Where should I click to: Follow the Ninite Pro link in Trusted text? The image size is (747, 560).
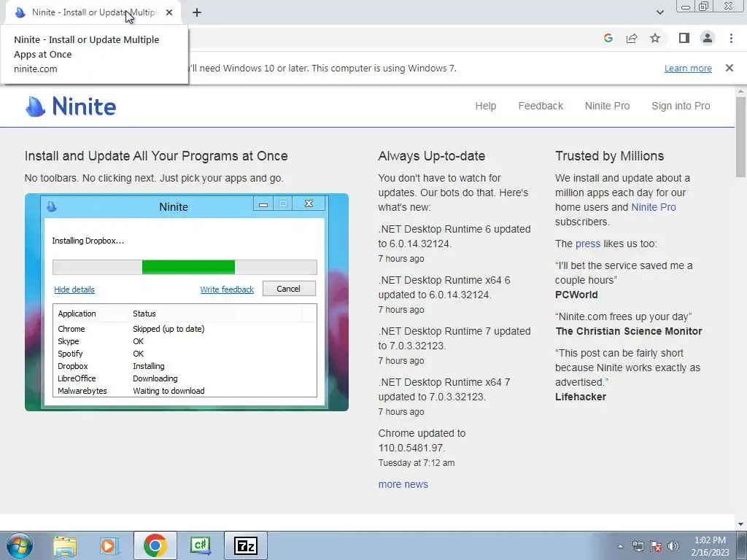coord(653,207)
